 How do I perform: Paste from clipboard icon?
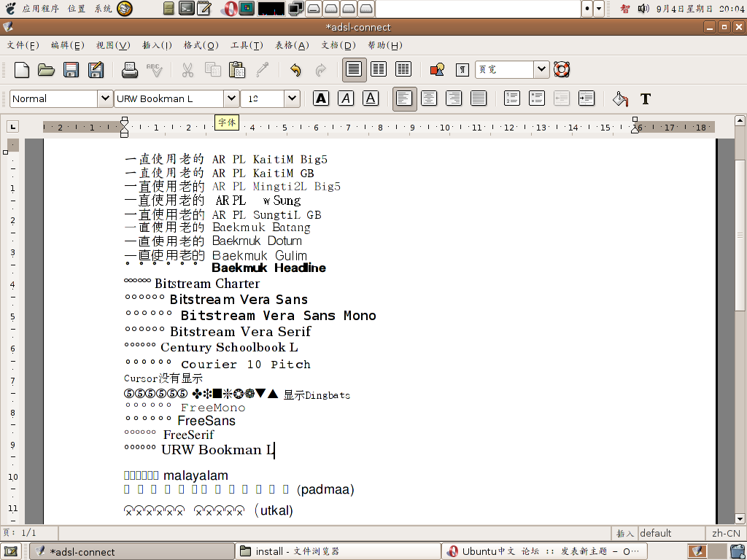coord(237,69)
